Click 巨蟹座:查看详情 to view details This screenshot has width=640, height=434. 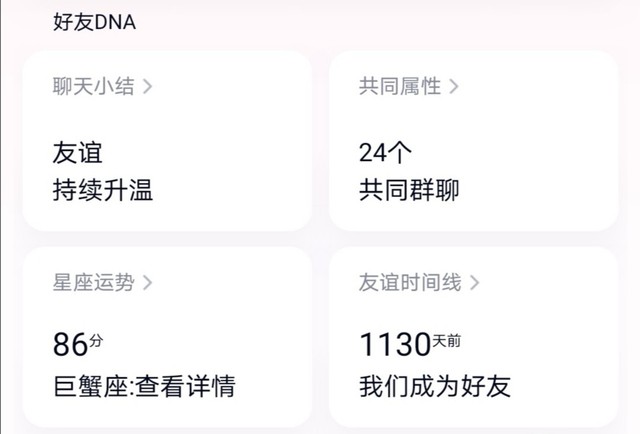tap(144, 386)
